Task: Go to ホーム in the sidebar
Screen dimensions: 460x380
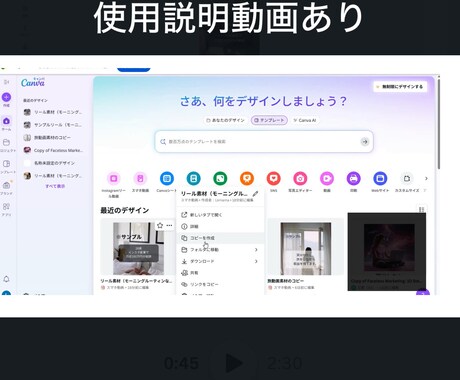Action: click(x=6, y=121)
